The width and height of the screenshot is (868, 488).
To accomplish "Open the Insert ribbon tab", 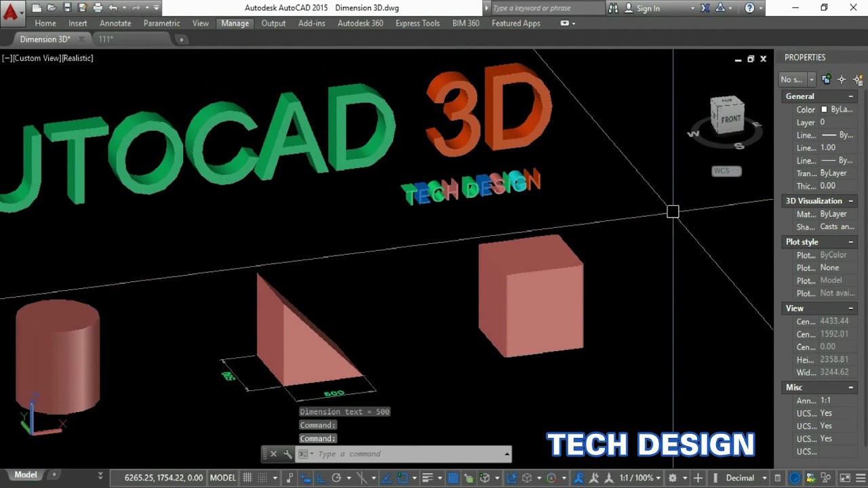I will pos(78,23).
